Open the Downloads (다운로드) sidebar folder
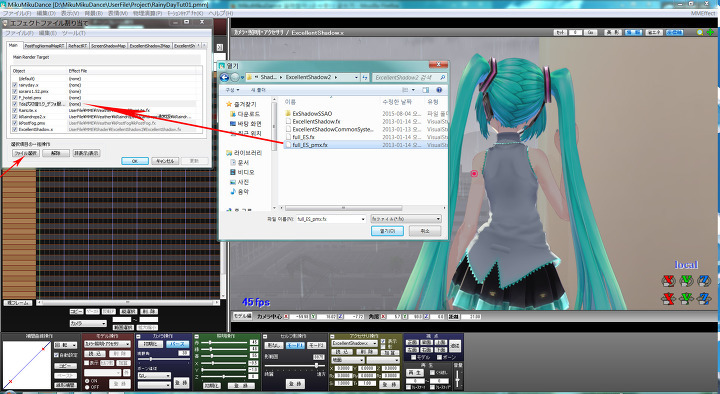 tap(245, 114)
